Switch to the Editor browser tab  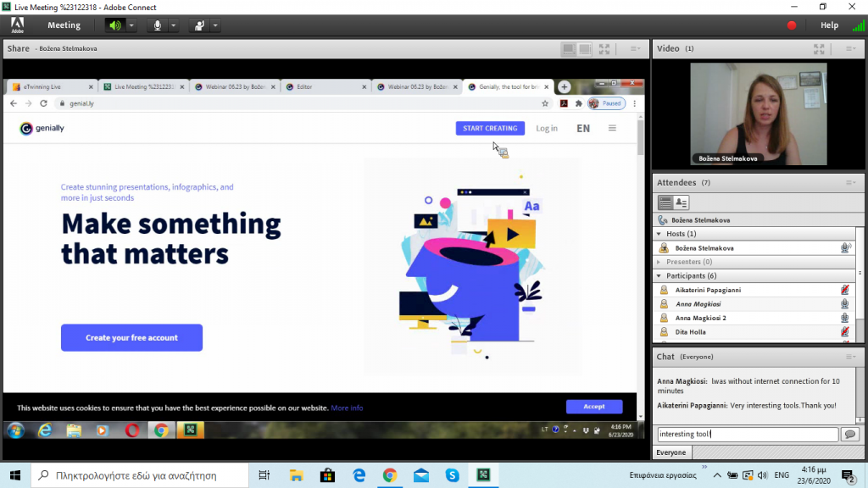pyautogui.click(x=325, y=87)
